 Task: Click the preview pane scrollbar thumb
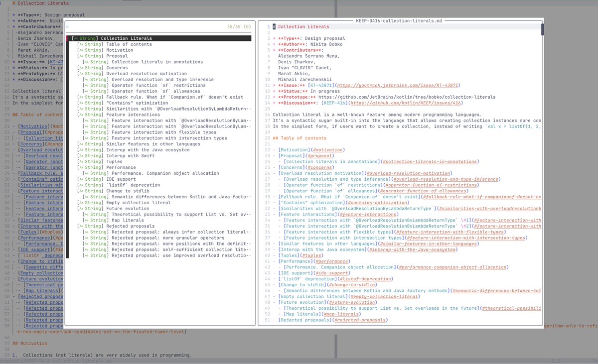click(543, 29)
